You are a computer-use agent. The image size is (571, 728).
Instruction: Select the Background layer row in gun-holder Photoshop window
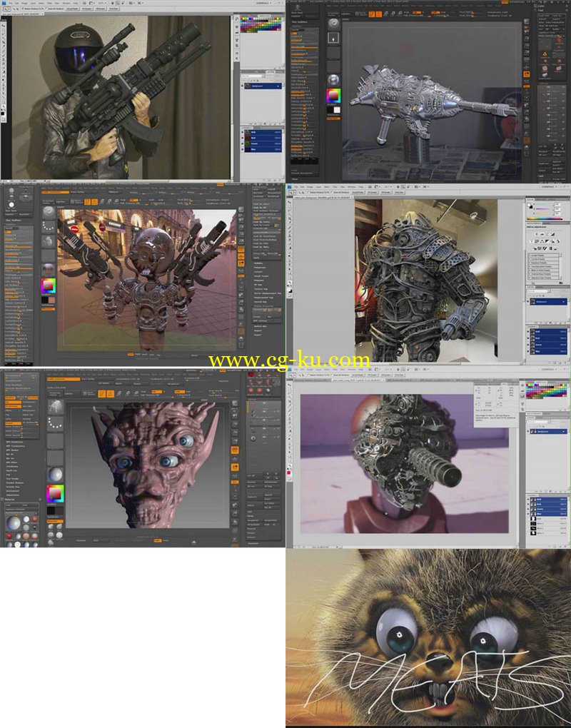(263, 86)
